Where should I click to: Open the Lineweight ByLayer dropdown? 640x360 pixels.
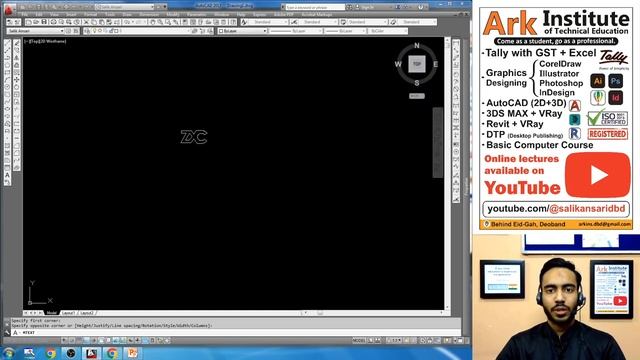click(345, 31)
